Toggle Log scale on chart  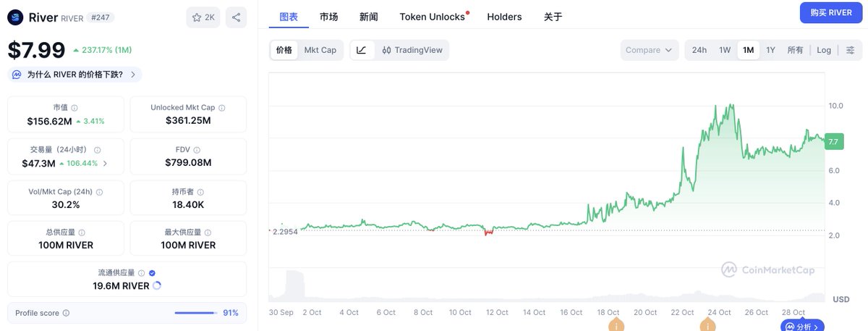(x=824, y=50)
